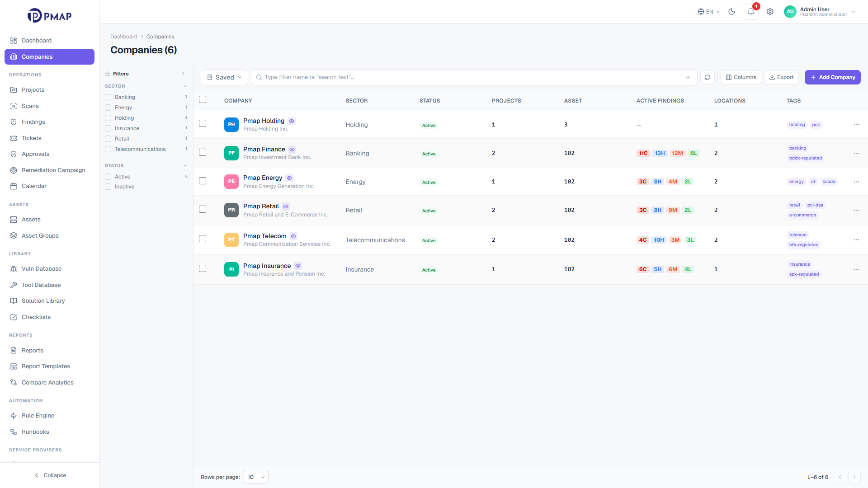Image resolution: width=868 pixels, height=488 pixels.
Task: Check the Banking sector filter
Action: [108, 97]
